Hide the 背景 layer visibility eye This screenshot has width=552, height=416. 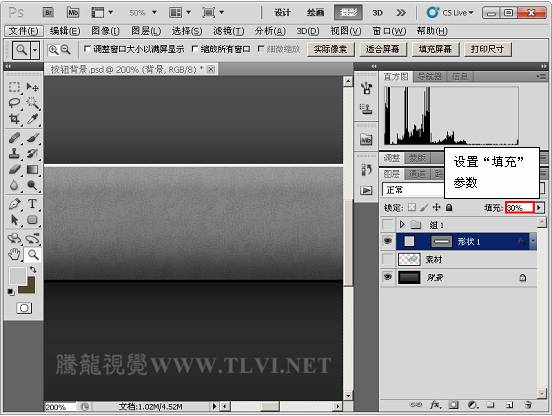pos(388,277)
